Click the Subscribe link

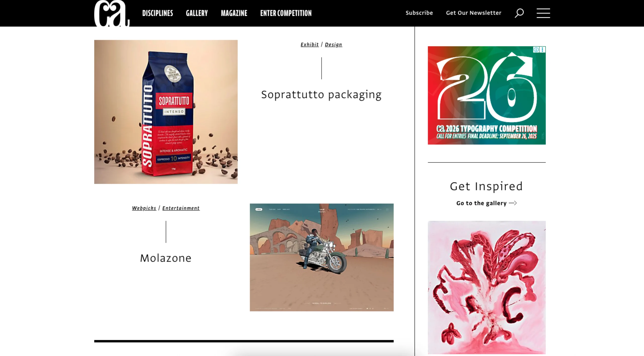point(419,13)
